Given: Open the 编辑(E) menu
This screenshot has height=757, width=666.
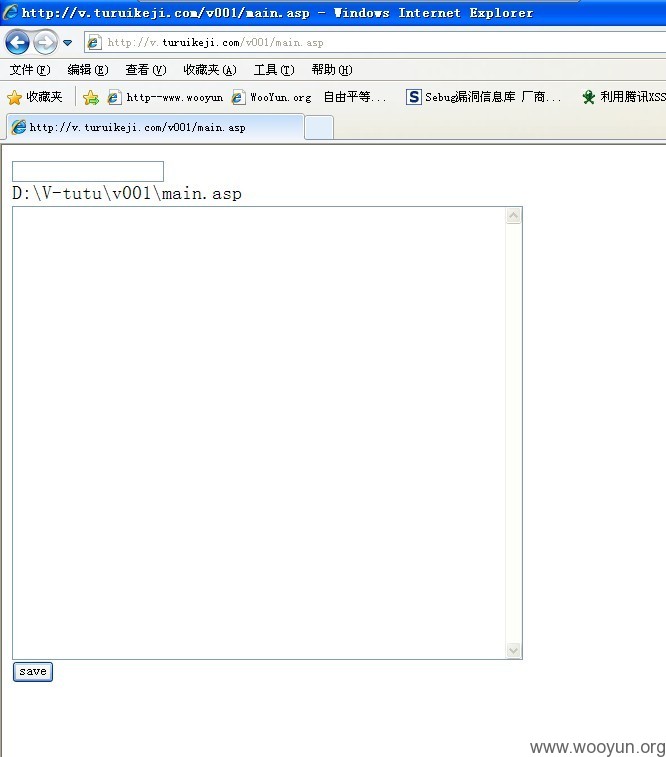Looking at the screenshot, I should [x=88, y=70].
